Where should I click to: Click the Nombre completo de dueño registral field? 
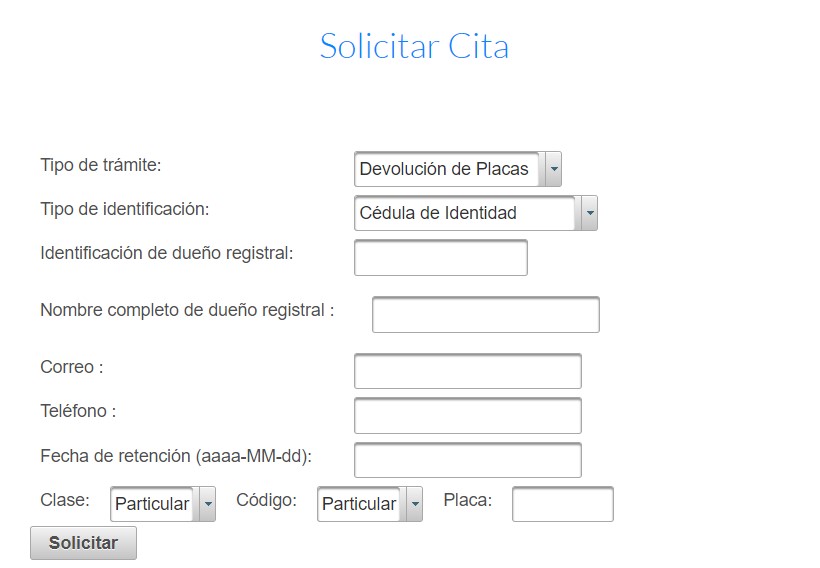(486, 314)
